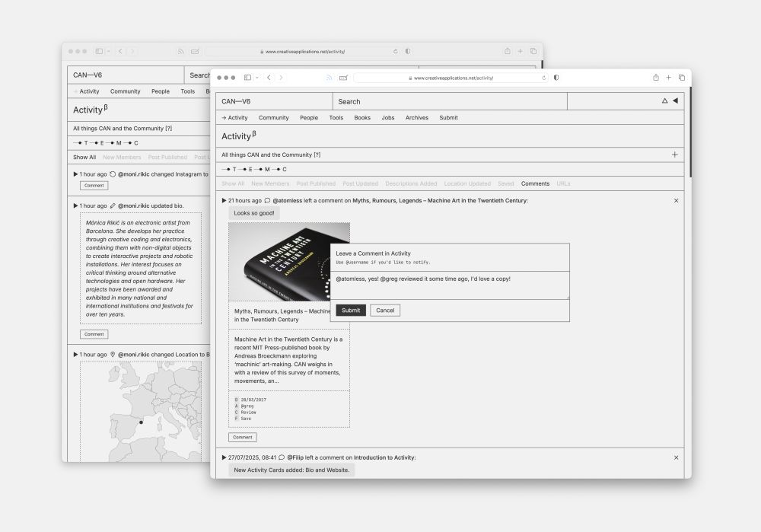Click privacy shield icon in front window
The image size is (761, 532).
tap(556, 78)
